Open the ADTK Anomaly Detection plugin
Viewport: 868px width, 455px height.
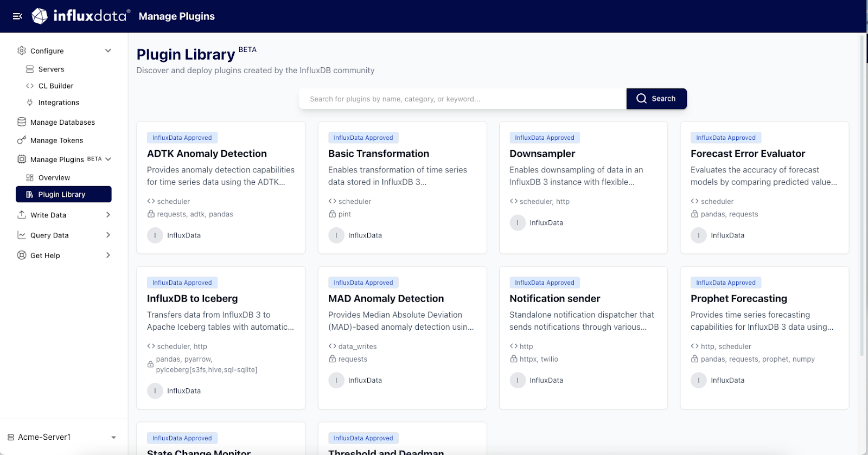pos(207,153)
